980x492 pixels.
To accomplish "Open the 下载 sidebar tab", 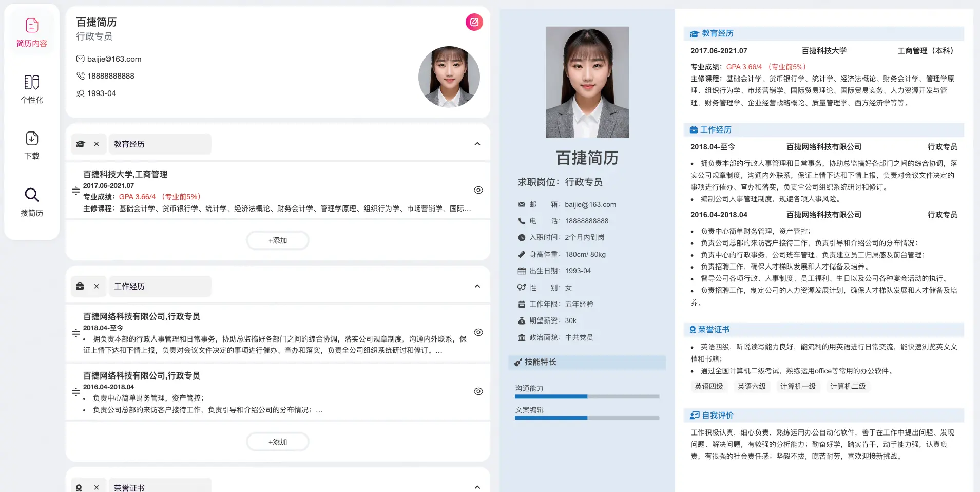I will (32, 145).
